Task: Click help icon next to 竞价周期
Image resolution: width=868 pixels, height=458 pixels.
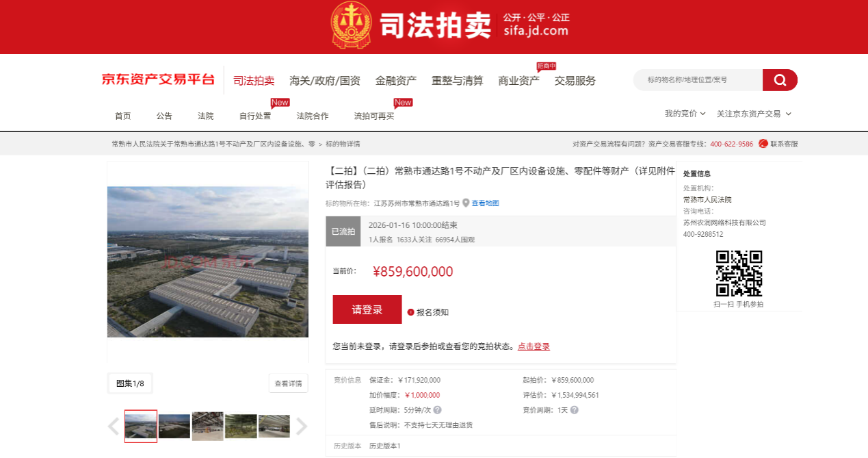Action: [574, 410]
